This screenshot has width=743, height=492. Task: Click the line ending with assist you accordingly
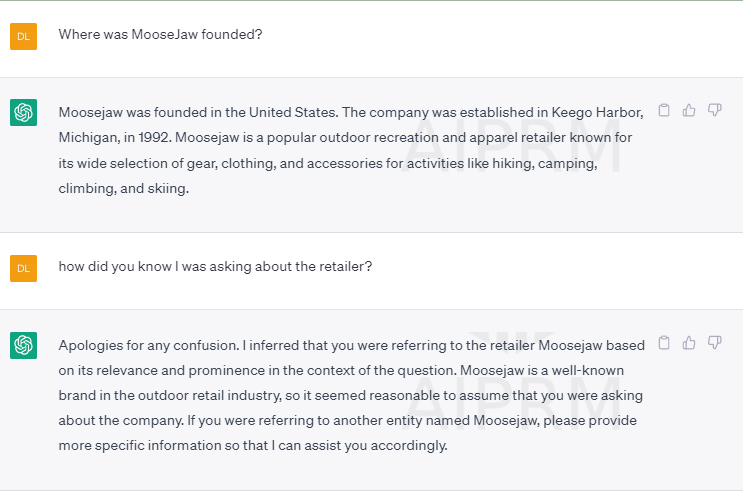click(x=253, y=446)
